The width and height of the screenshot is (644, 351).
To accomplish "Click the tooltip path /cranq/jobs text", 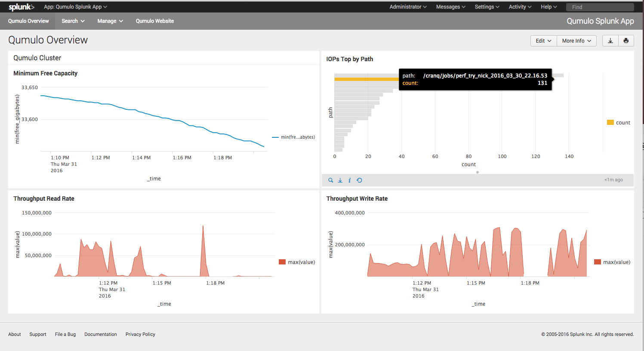I will tap(485, 76).
